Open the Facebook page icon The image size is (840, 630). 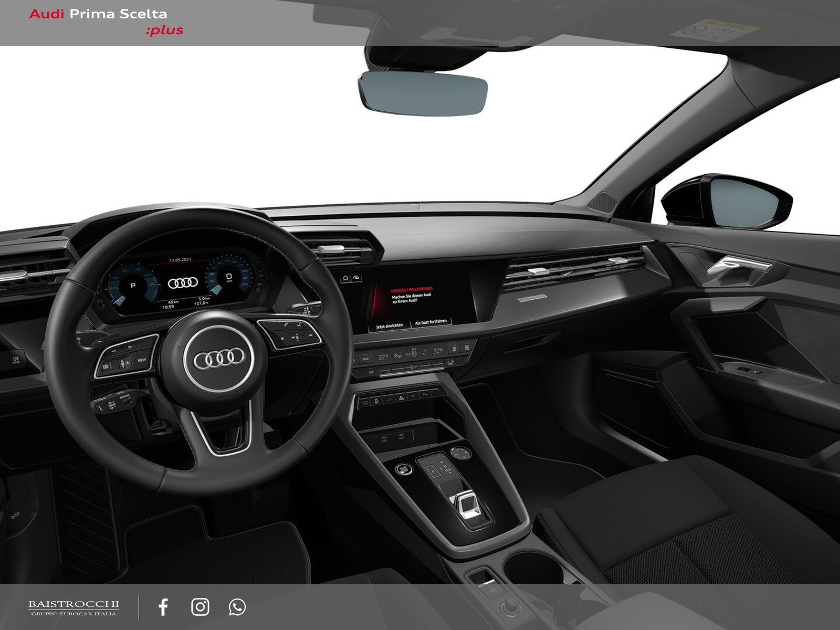(x=163, y=607)
